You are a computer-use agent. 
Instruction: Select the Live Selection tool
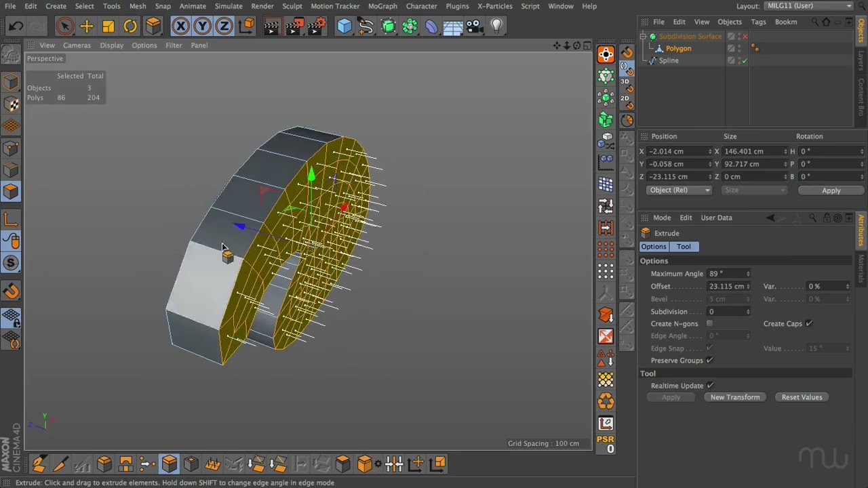coord(64,26)
